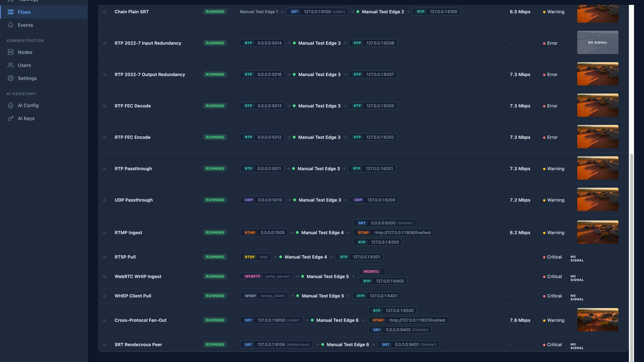Click the AI Keys key icon
644x362 pixels.
[10, 118]
